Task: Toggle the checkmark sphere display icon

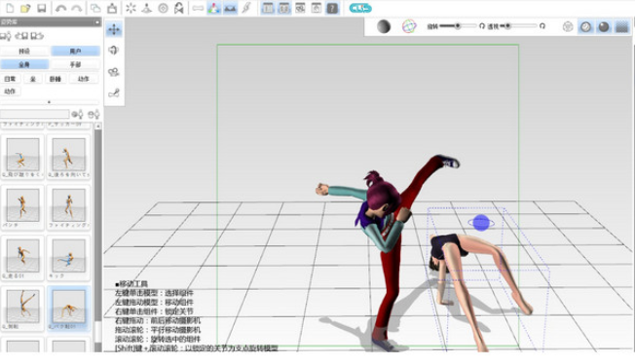Action: 585,26
